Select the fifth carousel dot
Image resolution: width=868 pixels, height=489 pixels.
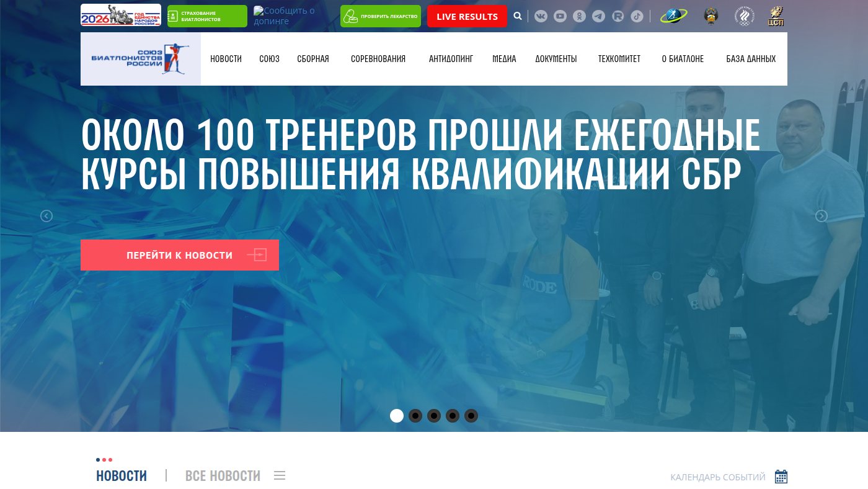[x=471, y=416]
